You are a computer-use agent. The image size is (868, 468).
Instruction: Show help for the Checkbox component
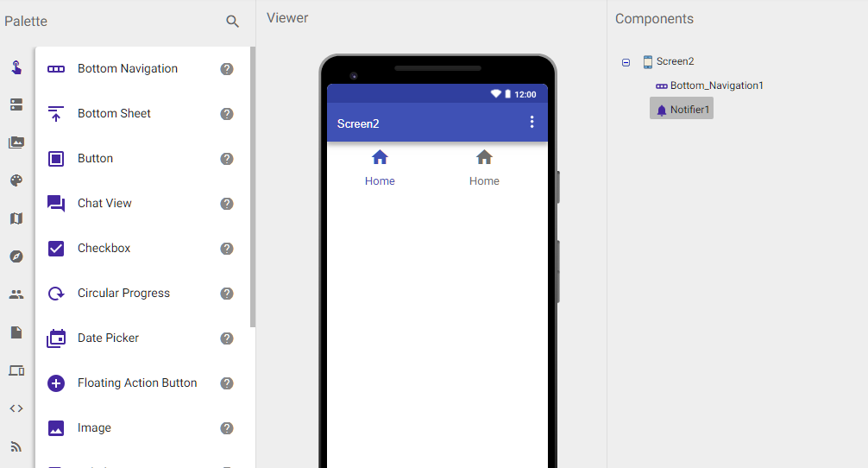(x=226, y=249)
